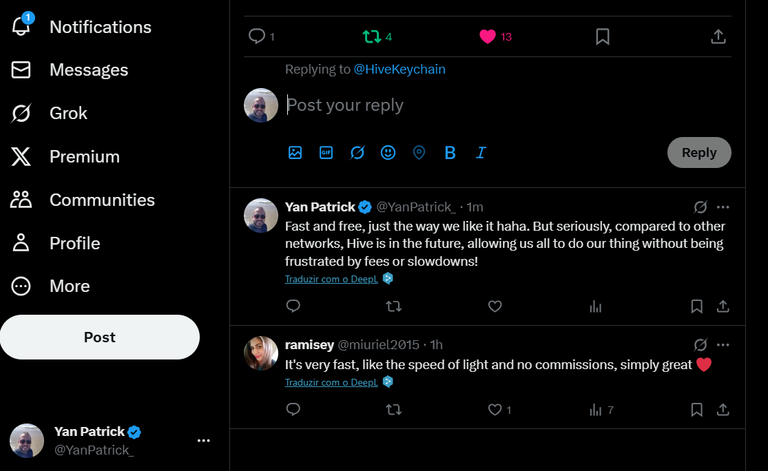Open more options on Yan Patrick's reply
This screenshot has width=768, height=471.
[723, 207]
